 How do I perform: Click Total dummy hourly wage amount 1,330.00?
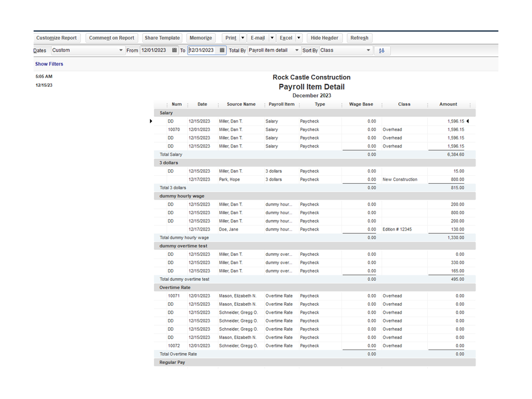click(456, 238)
